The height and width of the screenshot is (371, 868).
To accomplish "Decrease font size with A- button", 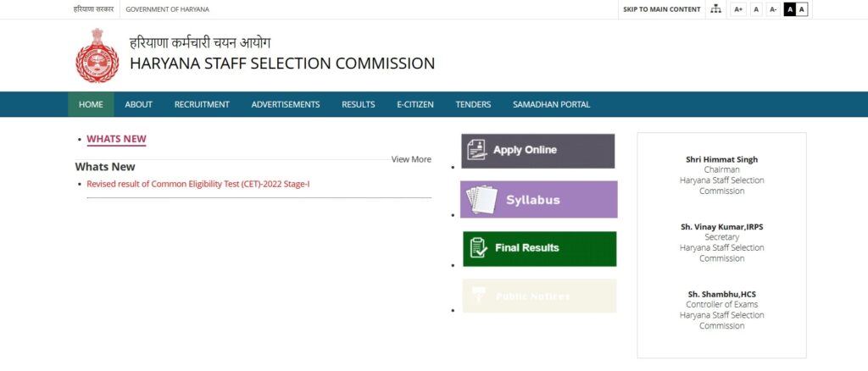I will (x=773, y=9).
